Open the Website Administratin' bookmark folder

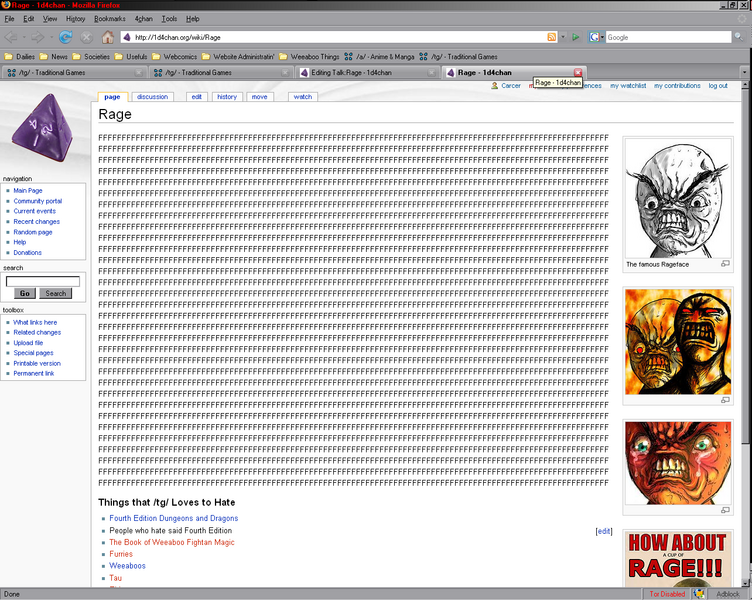tap(238, 57)
